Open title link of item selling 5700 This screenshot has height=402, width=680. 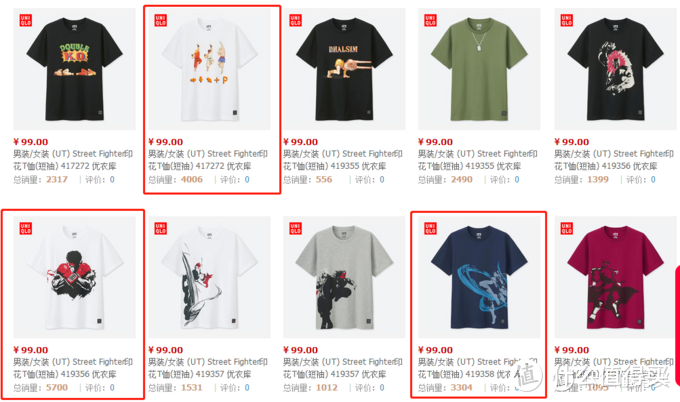point(73,368)
